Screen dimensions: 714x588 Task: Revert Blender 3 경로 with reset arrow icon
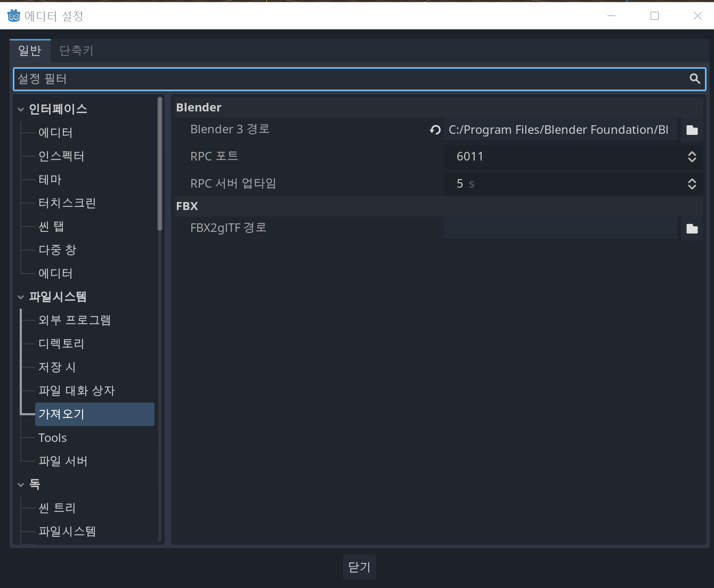pos(435,130)
